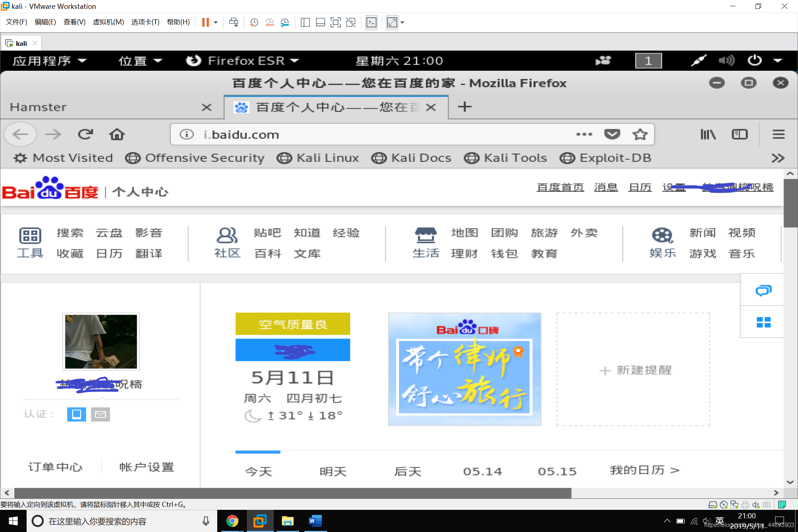The image size is (798, 532).
Task: Show site information icon in address bar
Action: [x=187, y=134]
